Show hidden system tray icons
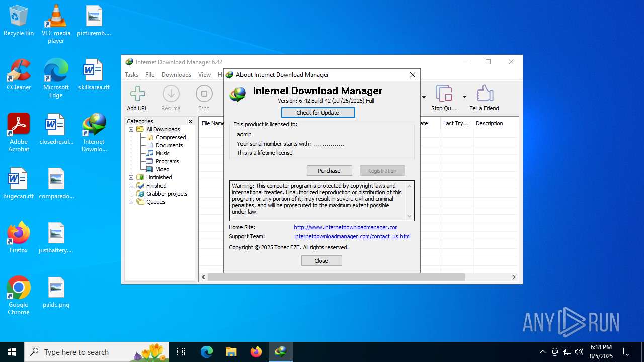This screenshot has height=362, width=644. point(542,352)
